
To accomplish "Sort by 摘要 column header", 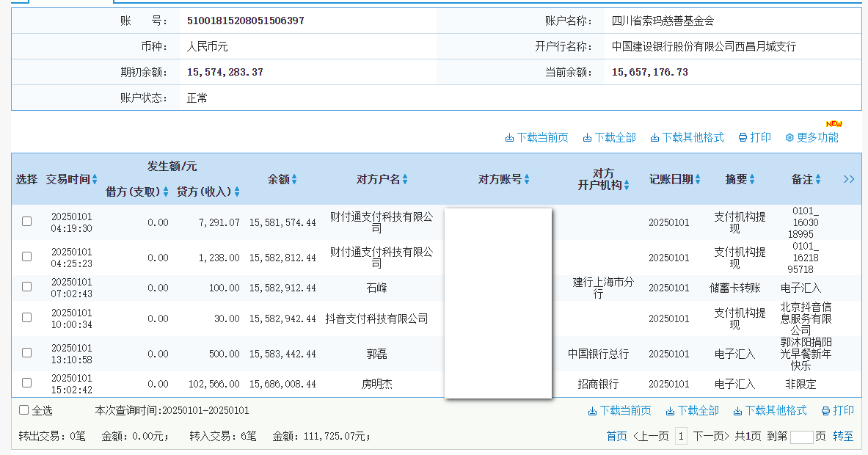I will pos(740,179).
